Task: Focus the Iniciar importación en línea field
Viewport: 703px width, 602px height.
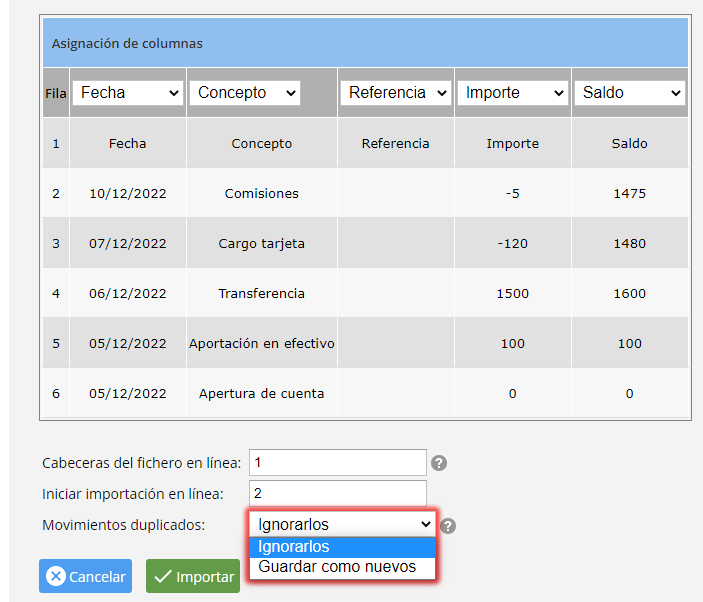Action: coord(337,494)
